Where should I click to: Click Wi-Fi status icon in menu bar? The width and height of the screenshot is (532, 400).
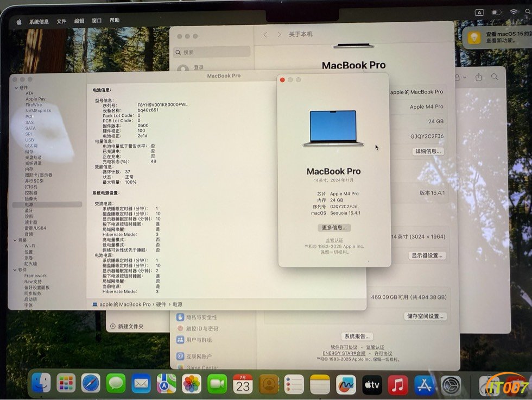514,12
